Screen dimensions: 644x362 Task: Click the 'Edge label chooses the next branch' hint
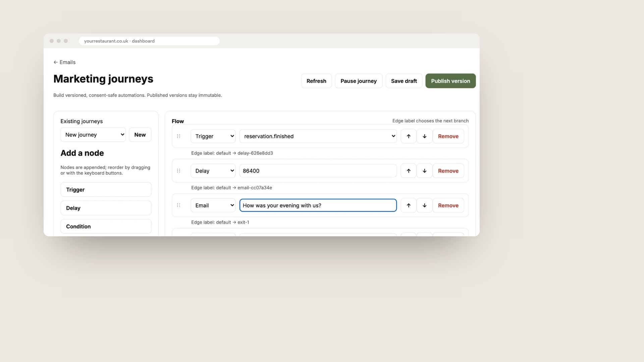point(430,121)
